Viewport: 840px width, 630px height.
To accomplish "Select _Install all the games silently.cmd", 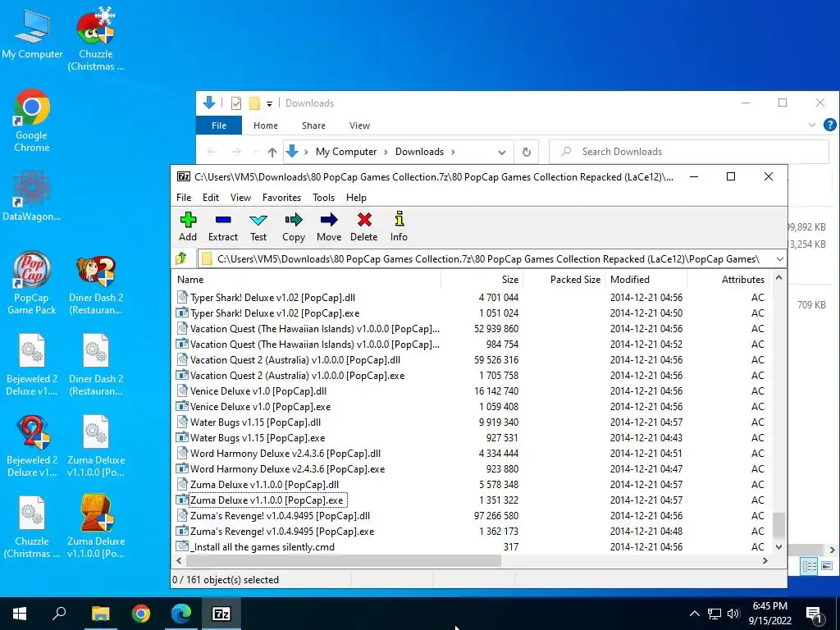I will (x=472, y=547).
